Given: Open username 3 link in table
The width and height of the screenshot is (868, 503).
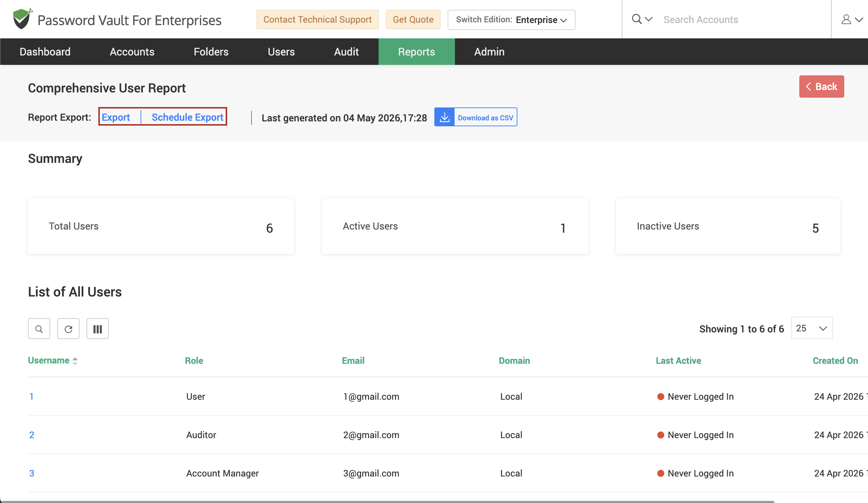Looking at the screenshot, I should (32, 473).
